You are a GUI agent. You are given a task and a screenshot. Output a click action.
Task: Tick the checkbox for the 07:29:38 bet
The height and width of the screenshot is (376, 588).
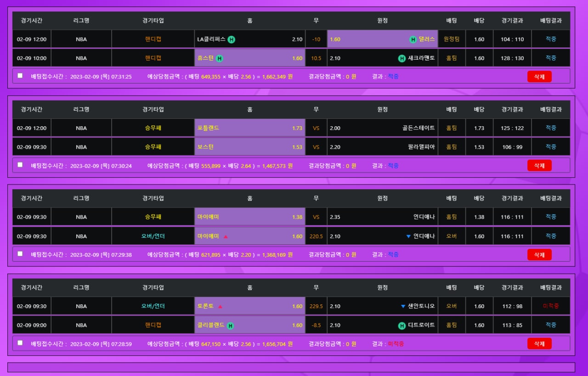point(20,253)
